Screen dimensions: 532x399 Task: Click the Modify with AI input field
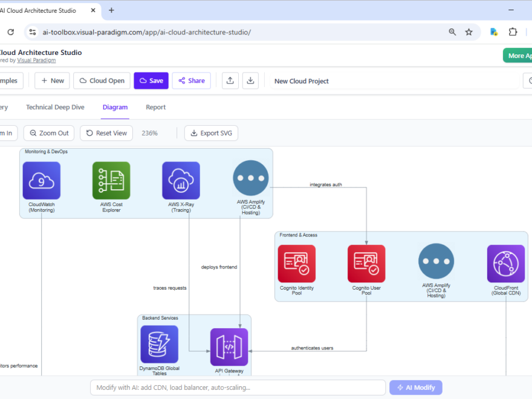click(x=238, y=388)
